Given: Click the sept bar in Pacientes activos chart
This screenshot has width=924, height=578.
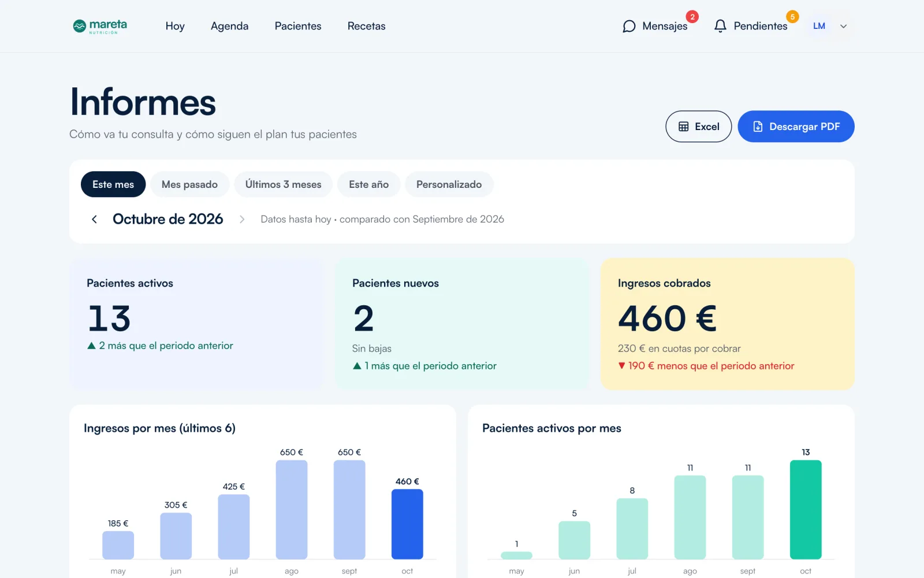Looking at the screenshot, I should tap(748, 517).
